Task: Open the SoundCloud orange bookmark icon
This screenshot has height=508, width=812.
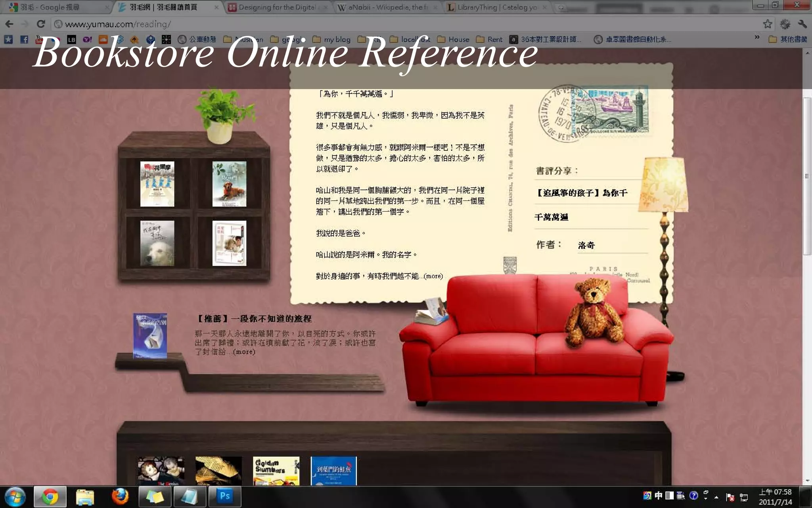Action: pos(103,39)
